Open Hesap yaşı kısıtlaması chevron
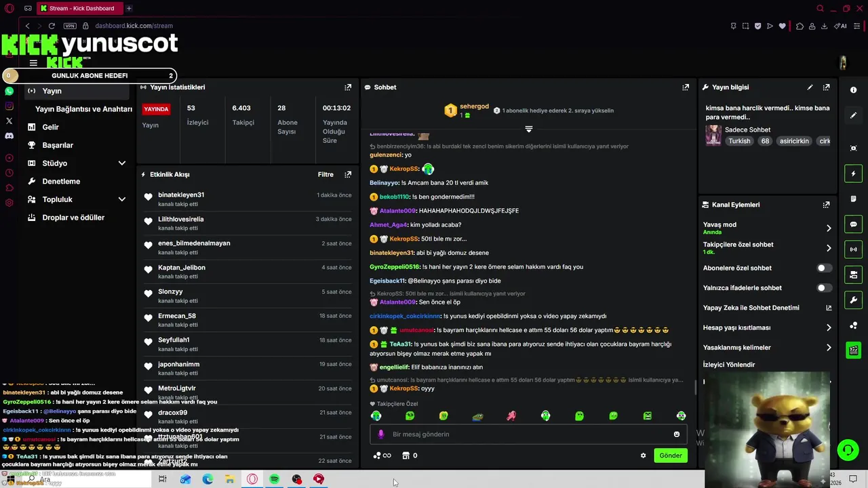Screen dimensions: 868x488 (x=828, y=327)
